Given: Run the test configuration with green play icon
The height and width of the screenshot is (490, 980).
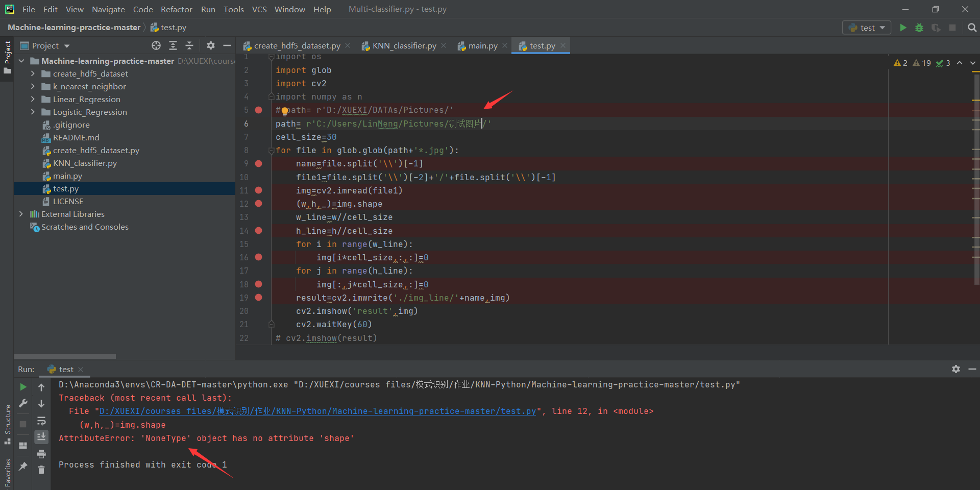Looking at the screenshot, I should (903, 28).
